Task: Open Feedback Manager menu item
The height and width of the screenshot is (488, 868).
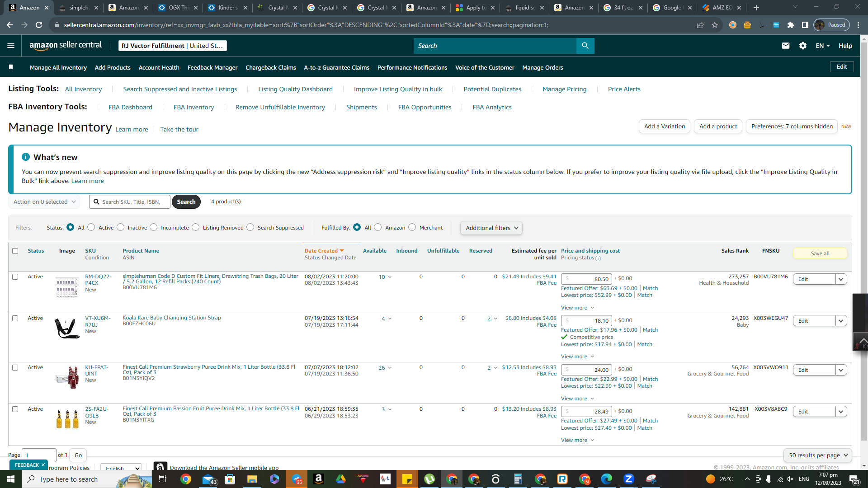Action: coord(212,67)
